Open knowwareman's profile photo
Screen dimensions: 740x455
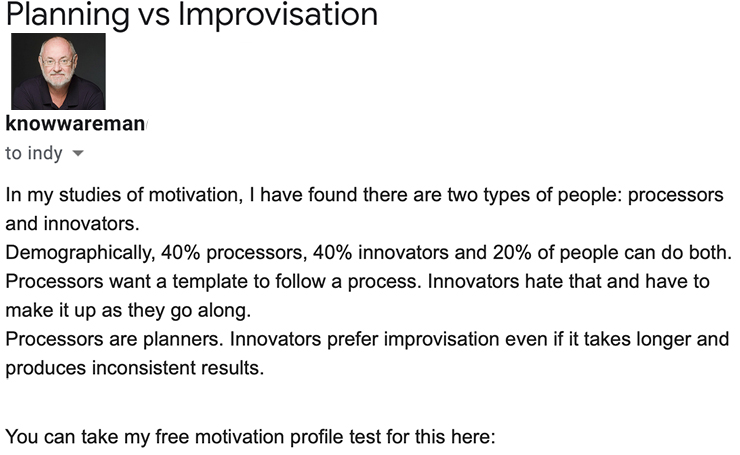[58, 71]
